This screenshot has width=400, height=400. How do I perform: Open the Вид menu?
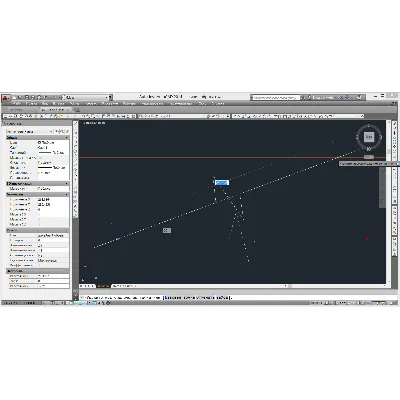(x=45, y=104)
